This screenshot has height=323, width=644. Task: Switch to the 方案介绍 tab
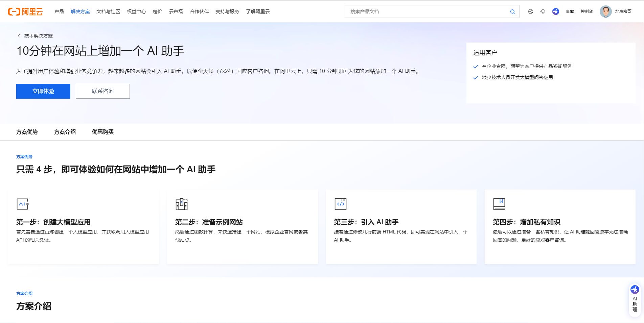coord(65,132)
